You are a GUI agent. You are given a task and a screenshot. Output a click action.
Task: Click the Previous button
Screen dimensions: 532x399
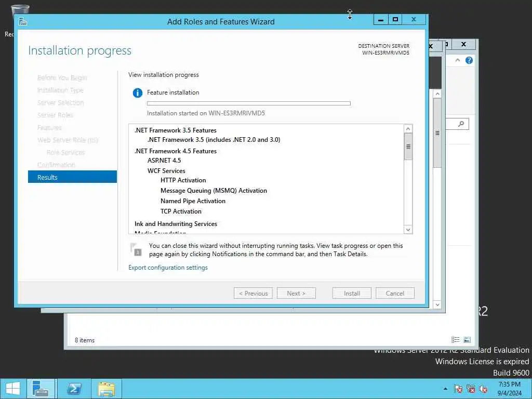pyautogui.click(x=253, y=294)
